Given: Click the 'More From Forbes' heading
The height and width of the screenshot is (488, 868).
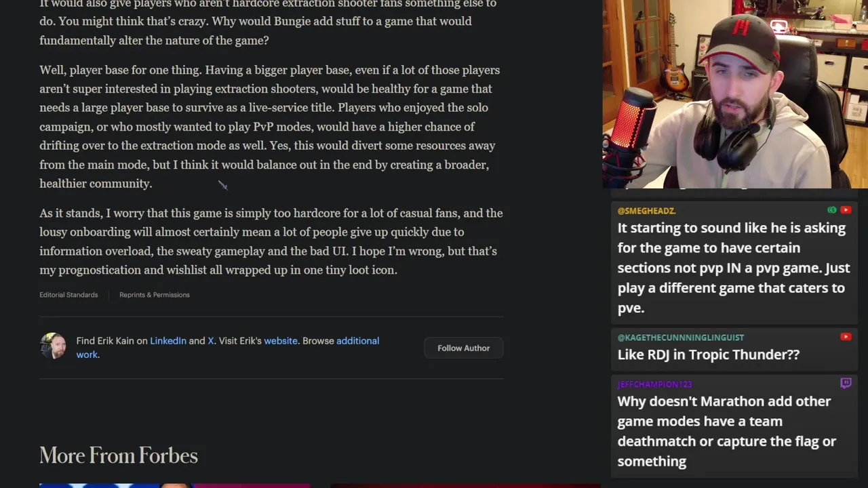Looking at the screenshot, I should [119, 455].
